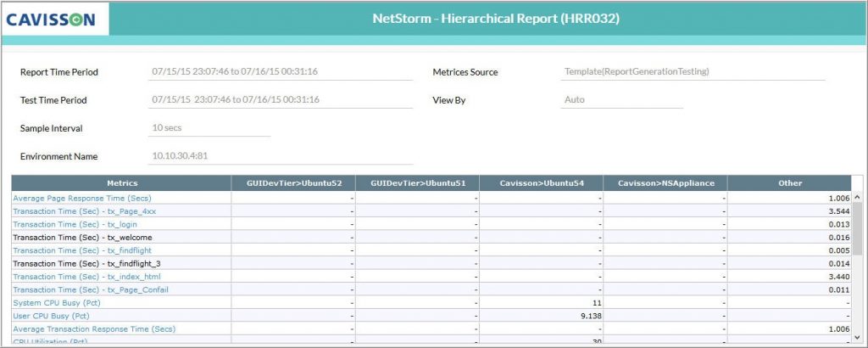868x348 pixels.
Task: Select the Transaction Time tx_findflight_3 row text
Action: point(87,264)
